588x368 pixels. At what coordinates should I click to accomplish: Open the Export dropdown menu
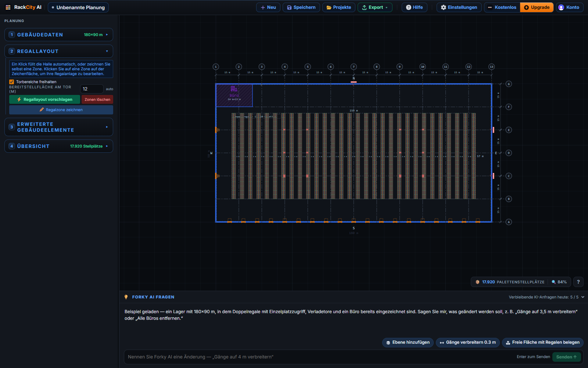click(x=375, y=7)
